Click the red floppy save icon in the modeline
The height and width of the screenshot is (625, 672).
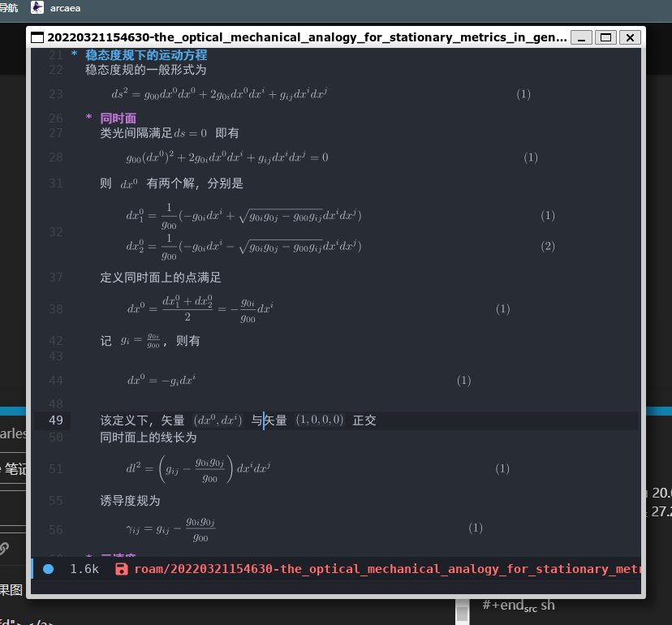(x=122, y=569)
